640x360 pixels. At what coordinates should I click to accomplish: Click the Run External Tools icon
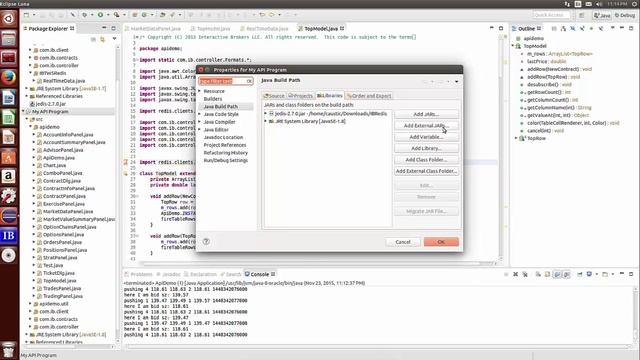117,15
